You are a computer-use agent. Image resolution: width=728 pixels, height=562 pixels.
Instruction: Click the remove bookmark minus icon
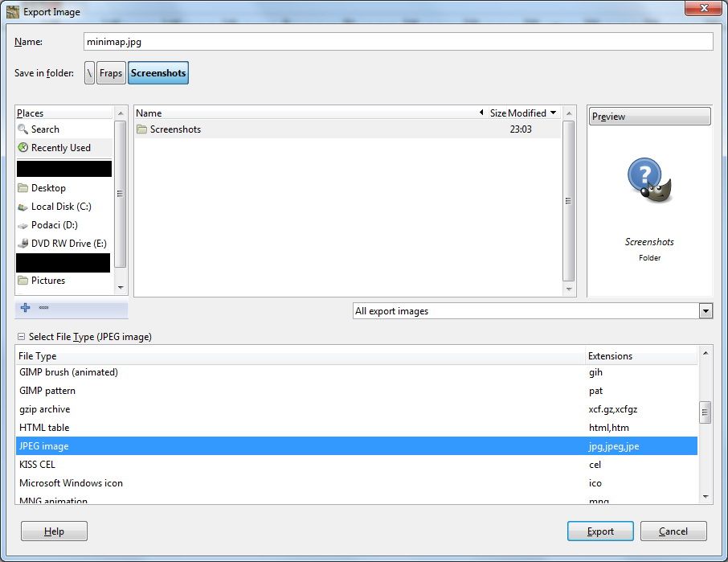pyautogui.click(x=43, y=308)
